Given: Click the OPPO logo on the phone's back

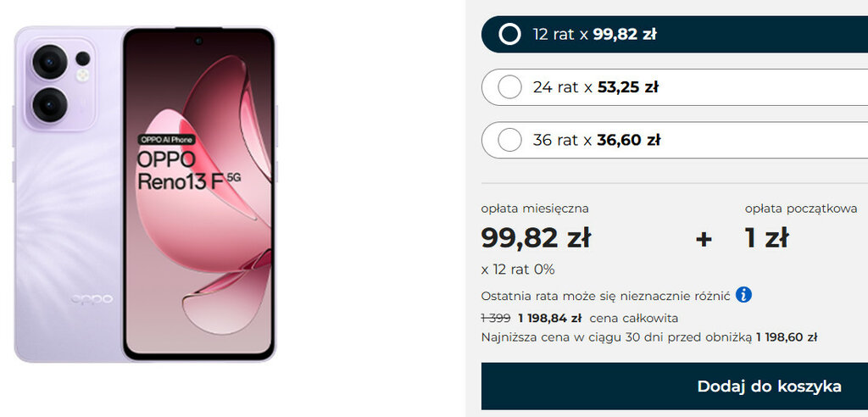Looking at the screenshot, I should coord(86,298).
